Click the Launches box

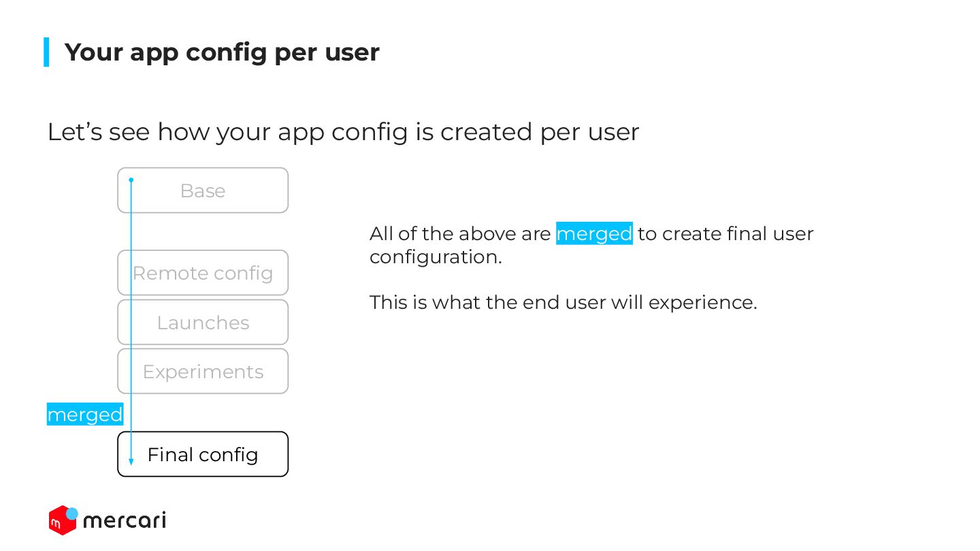pos(203,322)
